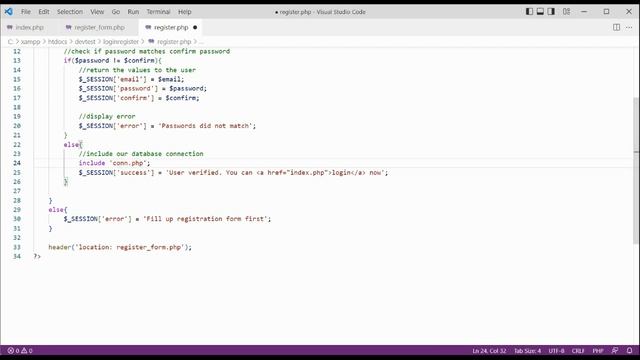This screenshot has width=640, height=360.
Task: Open the View menu
Action: click(x=97, y=12)
